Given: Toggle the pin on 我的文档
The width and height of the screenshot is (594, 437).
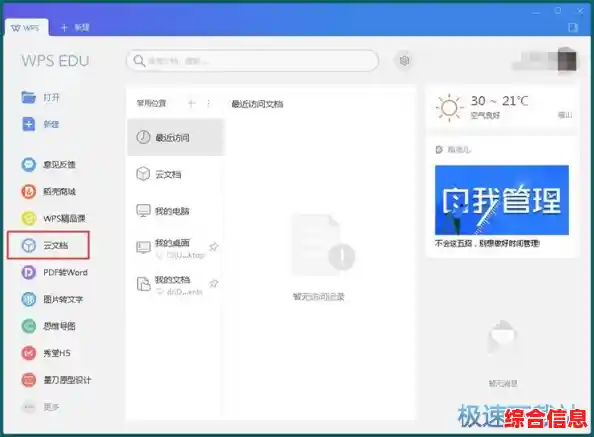Looking at the screenshot, I should click(x=214, y=283).
